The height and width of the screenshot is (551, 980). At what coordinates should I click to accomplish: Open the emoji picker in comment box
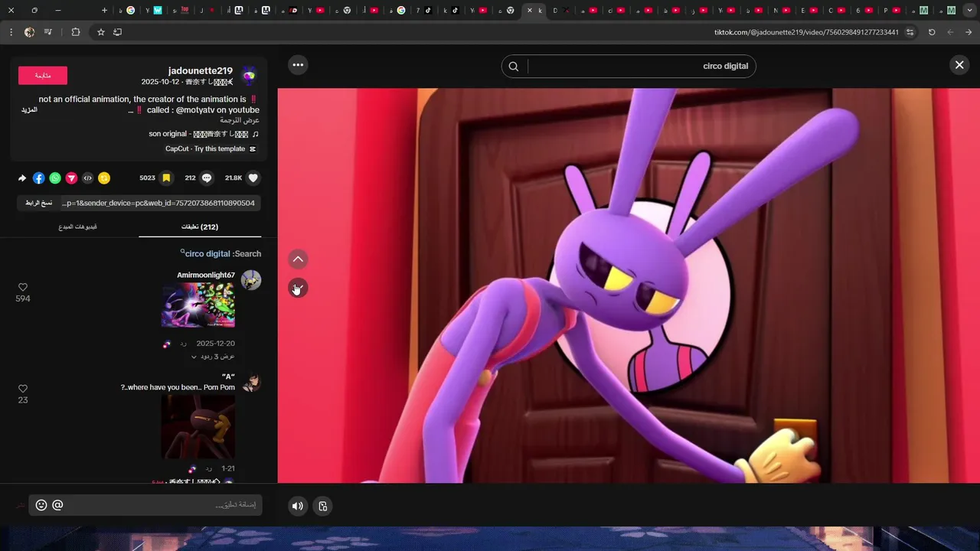(x=41, y=505)
